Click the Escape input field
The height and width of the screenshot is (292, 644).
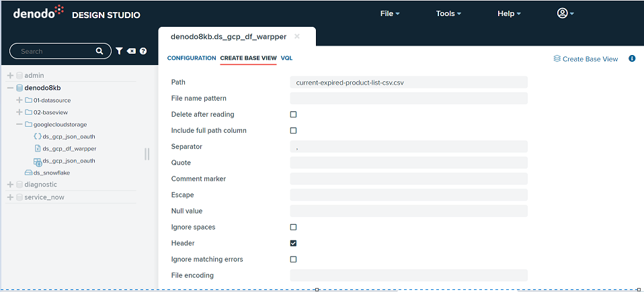409,195
